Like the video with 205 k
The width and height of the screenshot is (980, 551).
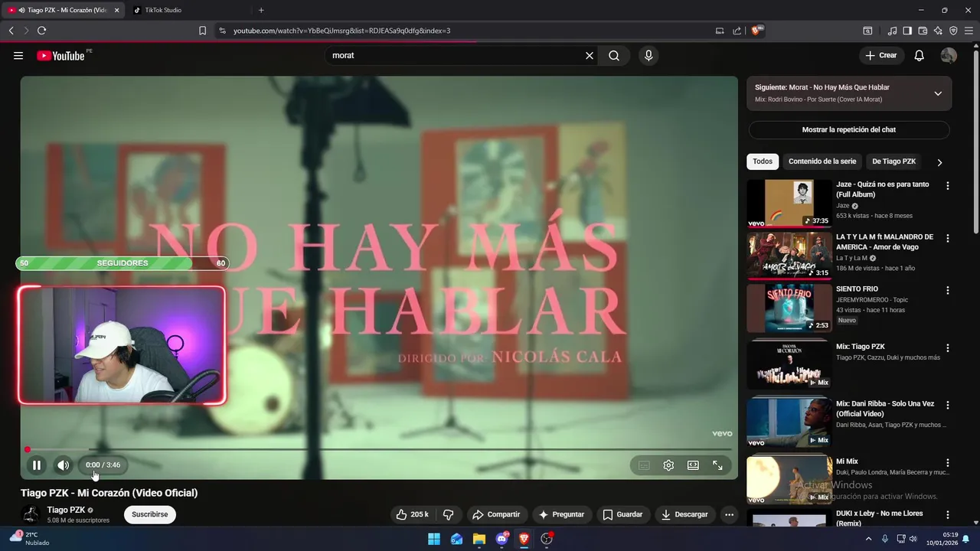click(x=412, y=514)
